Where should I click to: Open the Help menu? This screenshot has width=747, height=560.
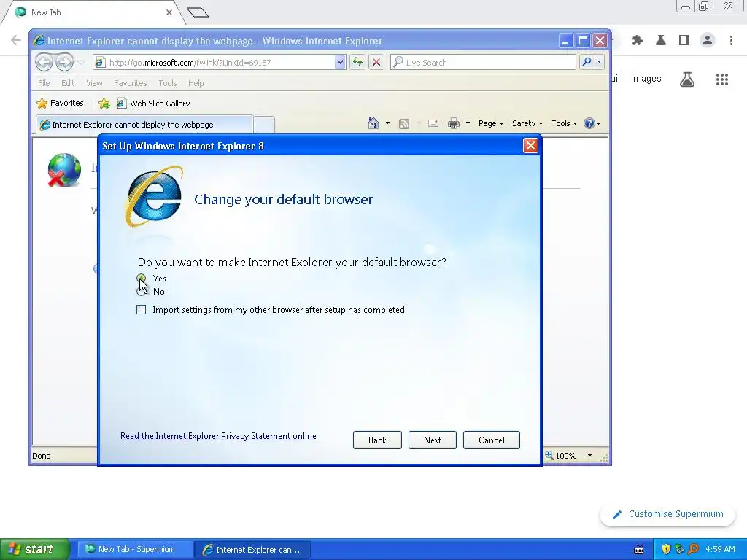point(196,83)
